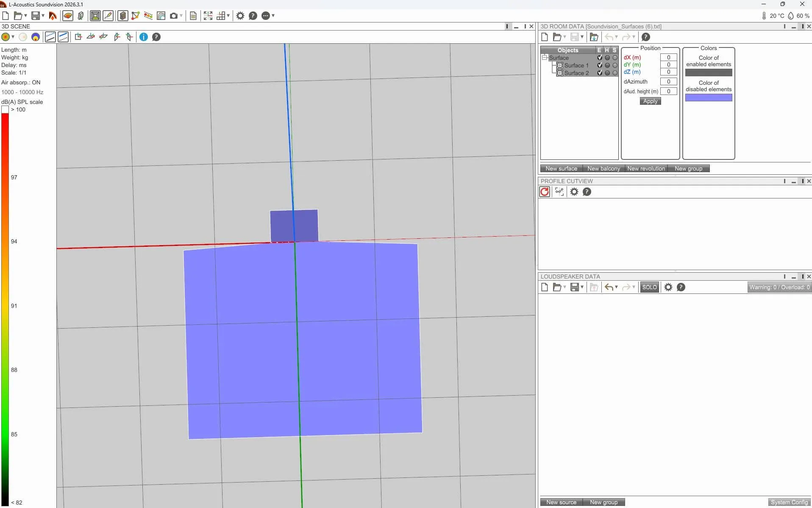Toggle the Hide radio for Surface 2
This screenshot has width=812, height=508.
click(x=607, y=73)
